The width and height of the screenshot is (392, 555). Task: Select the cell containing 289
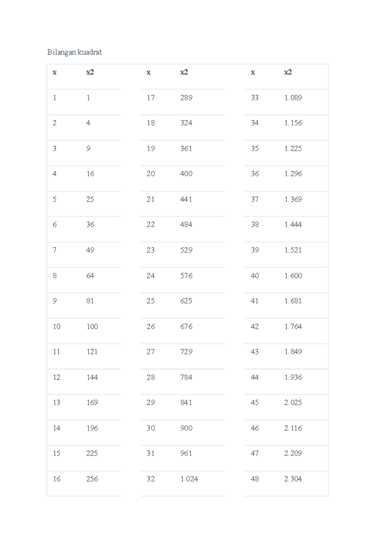click(186, 98)
